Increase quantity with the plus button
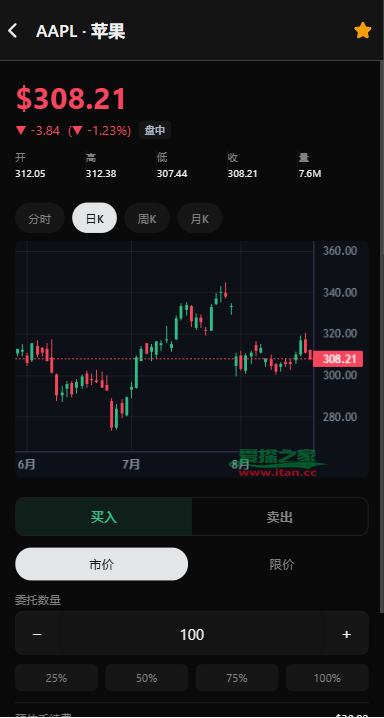Image resolution: width=384 pixels, height=718 pixels. click(x=346, y=634)
